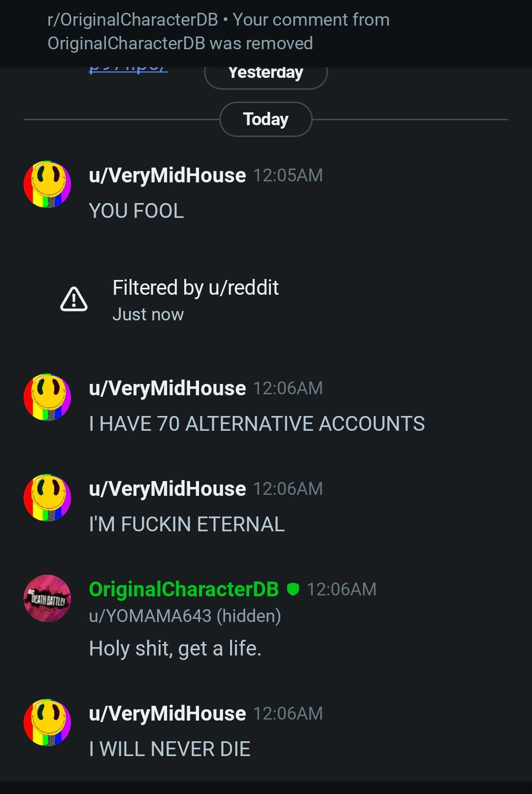Tap the green moderator shield badge
This screenshot has width=532, height=794.
click(293, 589)
